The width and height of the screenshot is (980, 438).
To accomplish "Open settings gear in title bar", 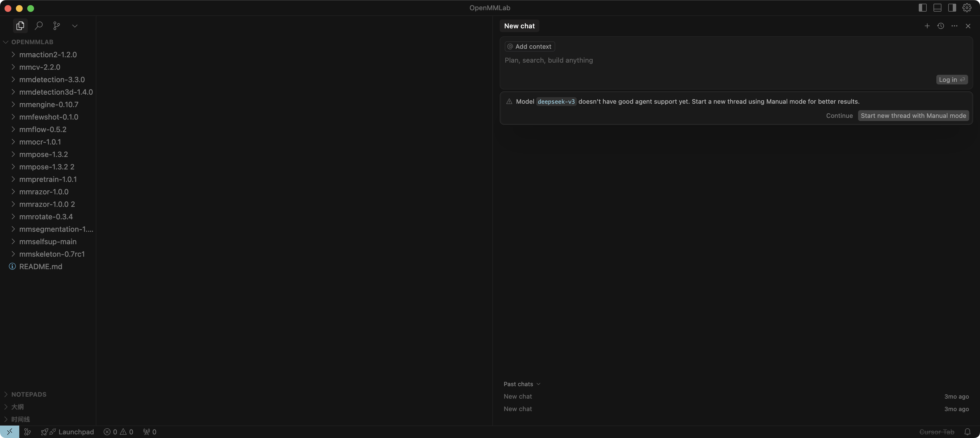I will (x=967, y=8).
